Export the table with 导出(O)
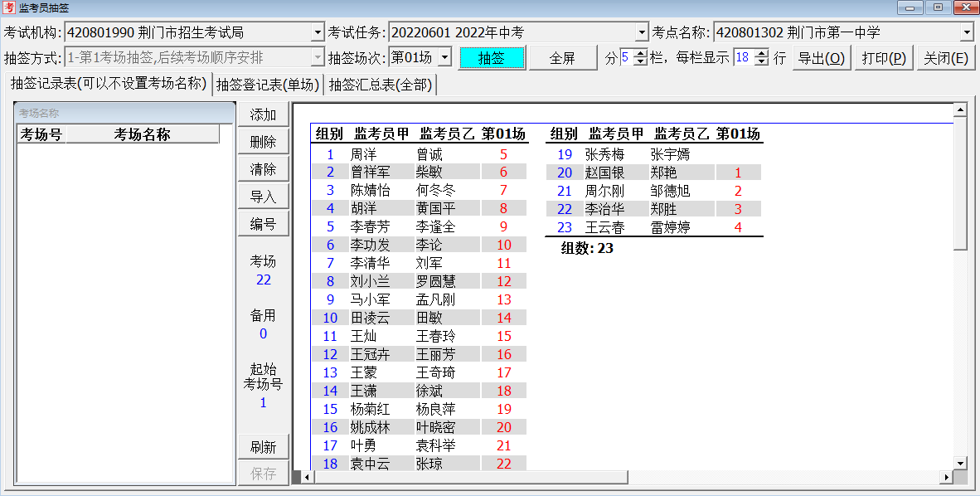980x496 pixels. click(x=821, y=58)
